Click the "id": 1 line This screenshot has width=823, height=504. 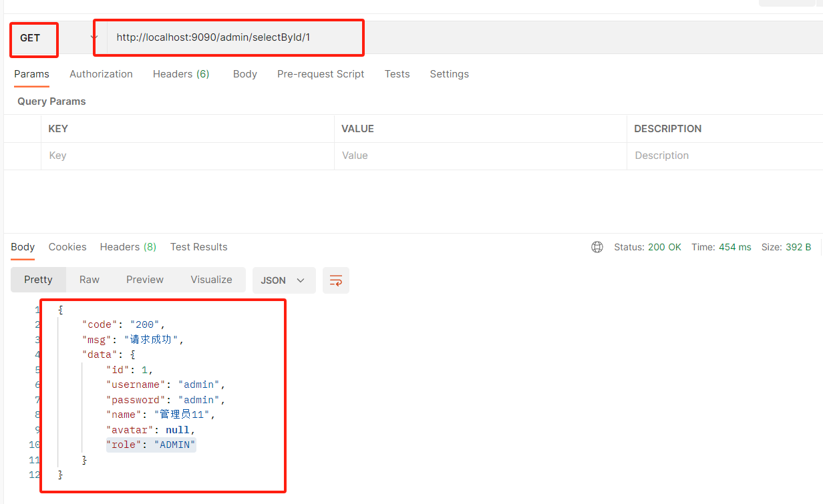[130, 370]
